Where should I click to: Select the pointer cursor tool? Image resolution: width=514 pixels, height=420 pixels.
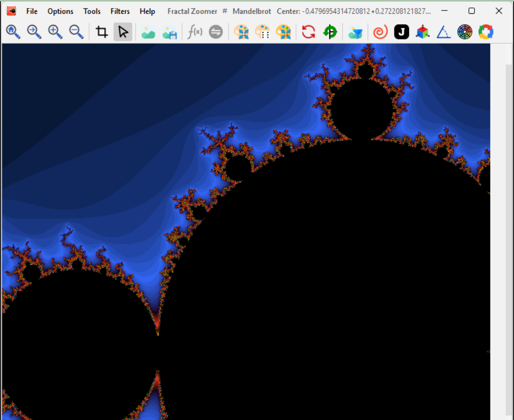[123, 31]
